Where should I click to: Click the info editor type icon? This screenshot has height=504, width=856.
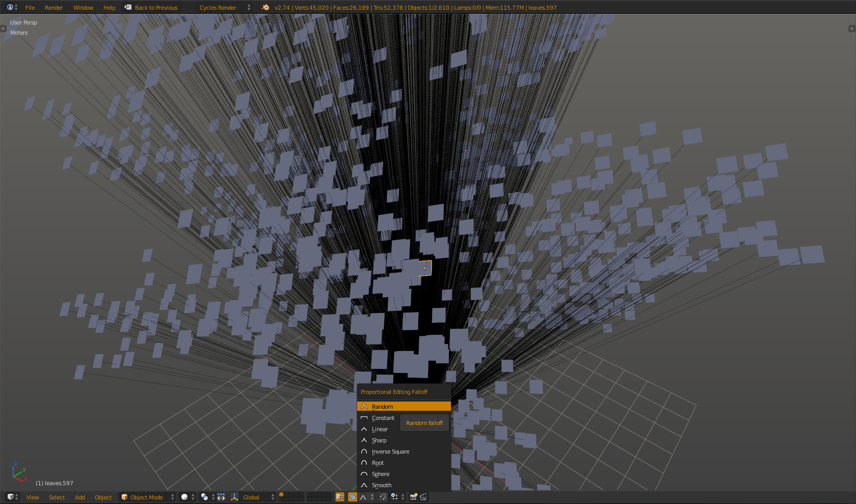(10, 7)
